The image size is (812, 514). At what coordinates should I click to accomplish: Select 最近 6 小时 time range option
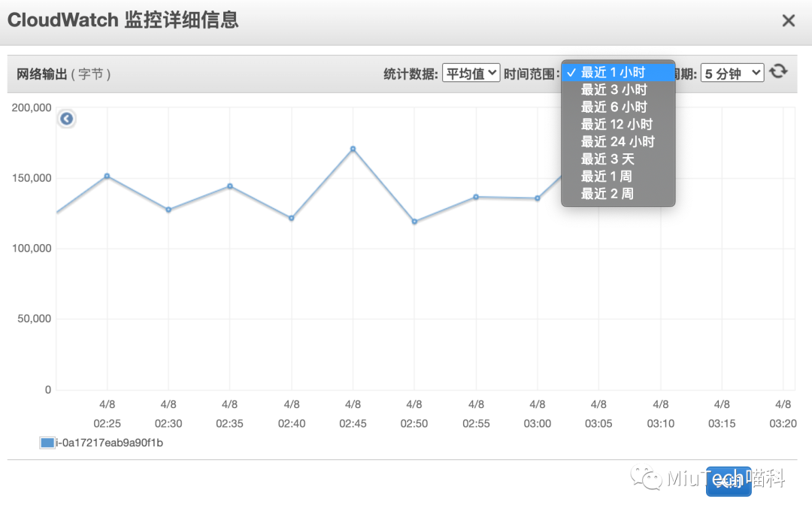point(618,107)
